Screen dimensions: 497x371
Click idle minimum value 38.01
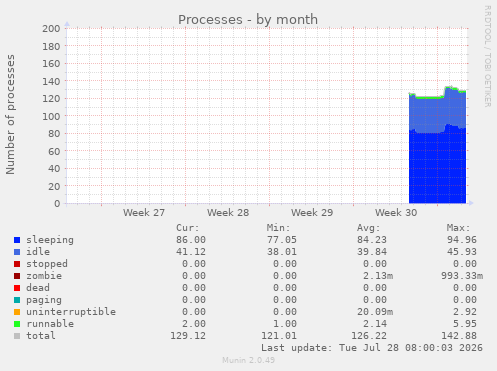tap(282, 252)
